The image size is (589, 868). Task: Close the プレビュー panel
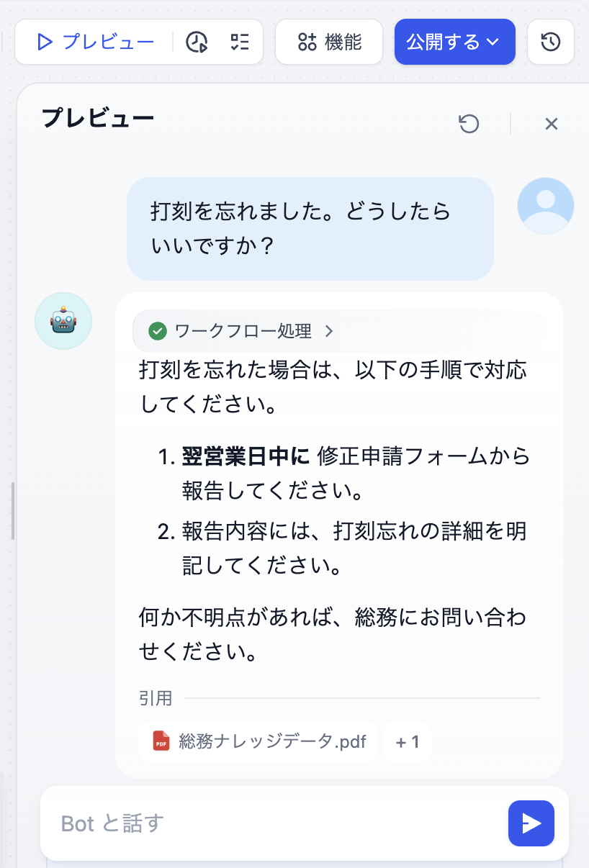[552, 124]
